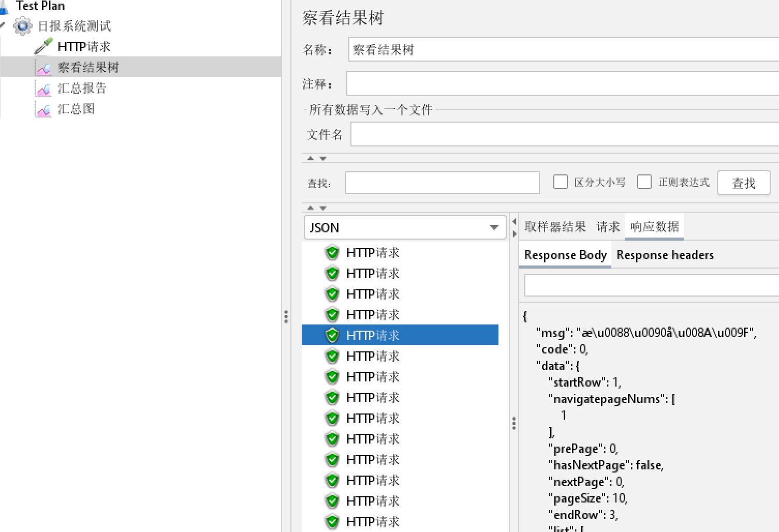Click the collapse arrows above the JSON dropdown
The width and height of the screenshot is (779, 532).
point(317,208)
